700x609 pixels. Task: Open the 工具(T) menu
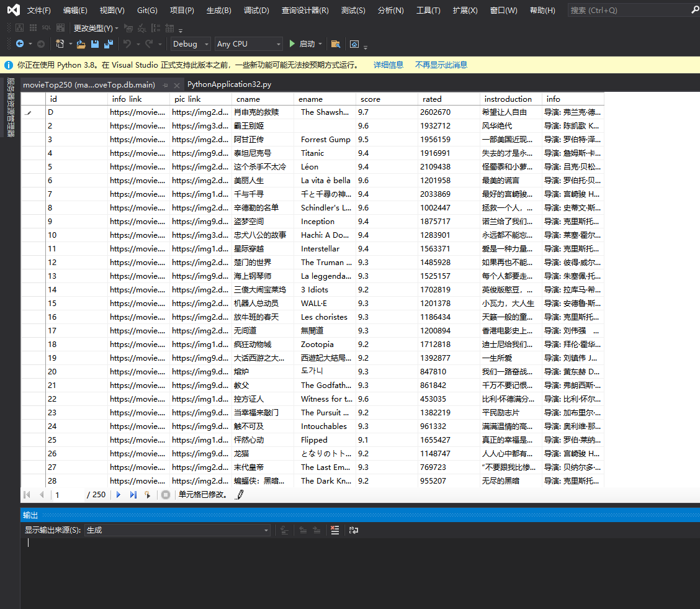coord(428,11)
